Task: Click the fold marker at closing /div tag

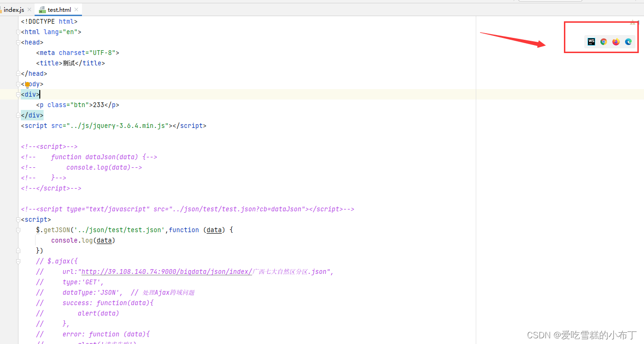Action: click(18, 116)
